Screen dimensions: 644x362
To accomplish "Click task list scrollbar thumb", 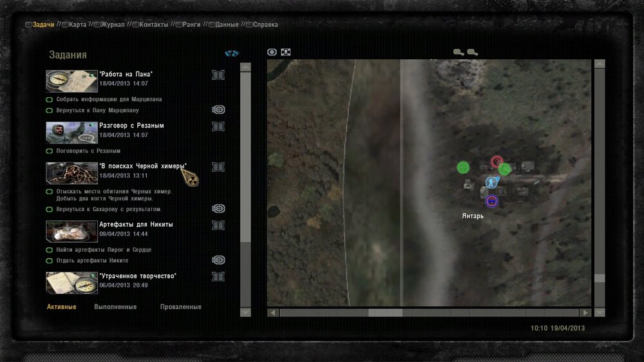I will [245, 157].
